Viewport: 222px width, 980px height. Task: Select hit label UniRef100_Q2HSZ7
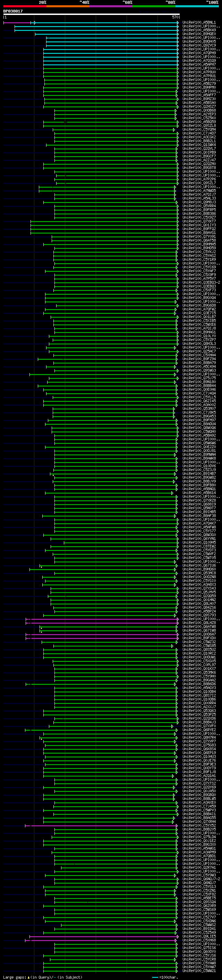(x=199, y=107)
